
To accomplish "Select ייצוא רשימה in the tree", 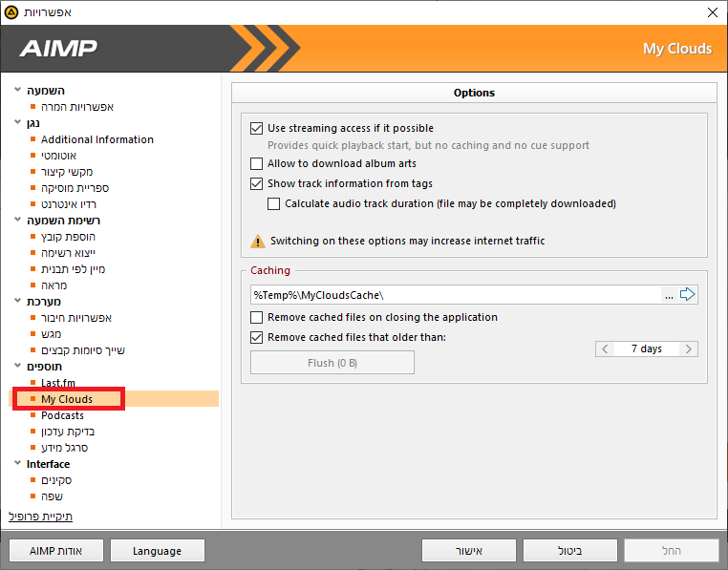I will [x=68, y=253].
